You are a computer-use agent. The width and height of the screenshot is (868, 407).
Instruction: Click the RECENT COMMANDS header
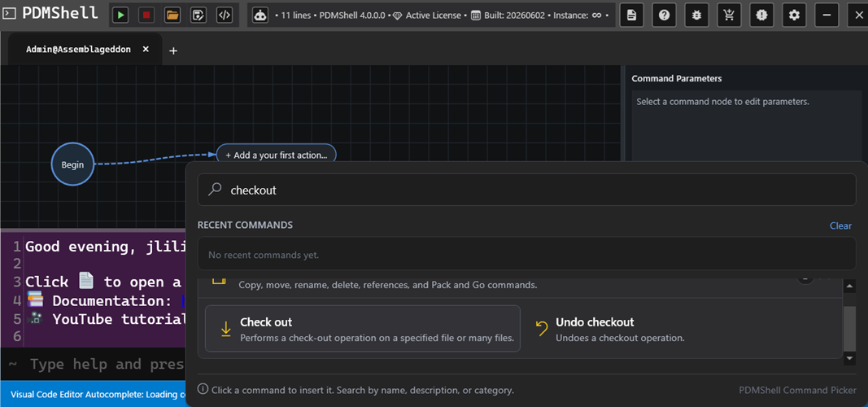(x=245, y=225)
